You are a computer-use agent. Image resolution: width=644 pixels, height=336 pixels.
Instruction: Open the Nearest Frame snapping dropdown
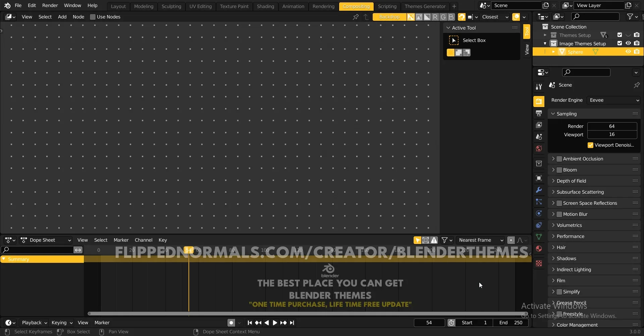(x=480, y=240)
